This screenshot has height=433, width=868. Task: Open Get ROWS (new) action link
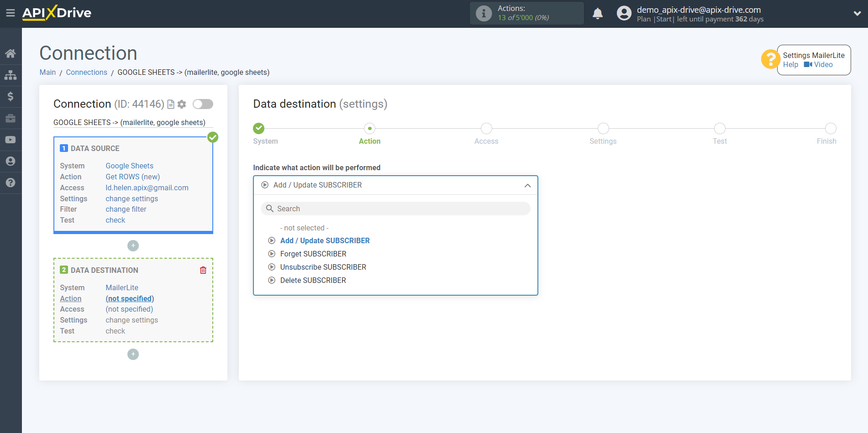(x=132, y=177)
